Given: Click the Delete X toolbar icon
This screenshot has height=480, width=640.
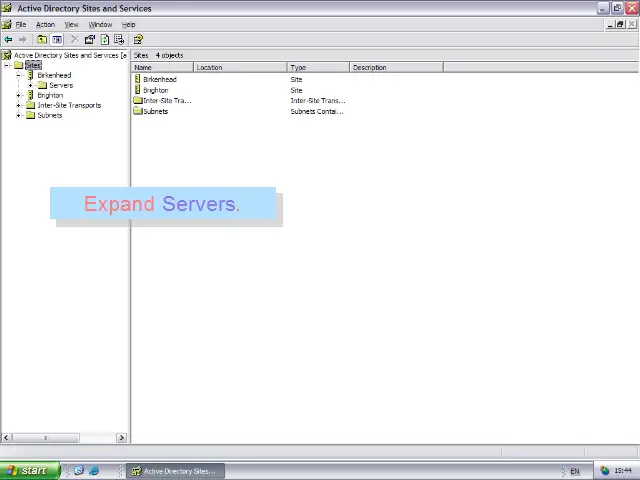Looking at the screenshot, I should point(74,40).
